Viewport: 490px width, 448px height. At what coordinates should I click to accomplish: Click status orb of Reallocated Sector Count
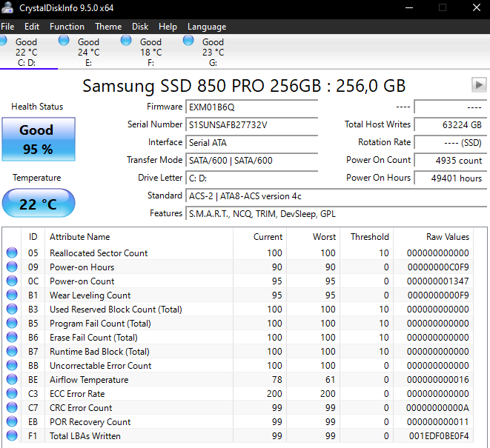12,253
